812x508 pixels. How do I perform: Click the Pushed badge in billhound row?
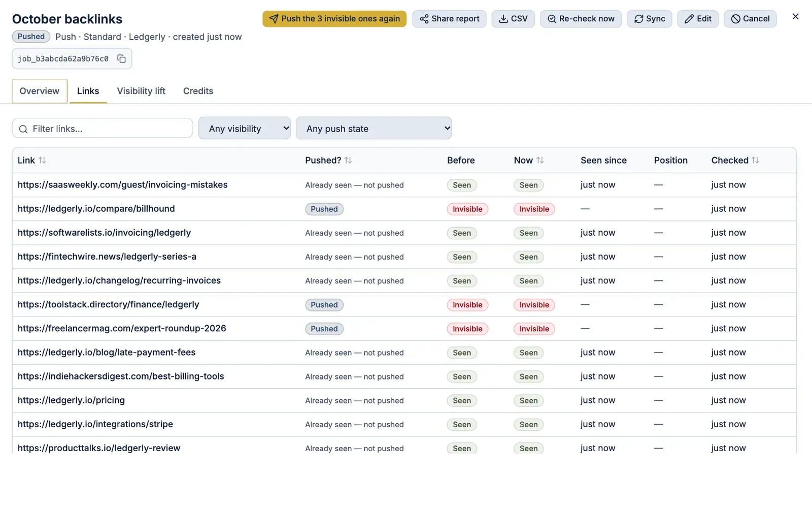324,209
